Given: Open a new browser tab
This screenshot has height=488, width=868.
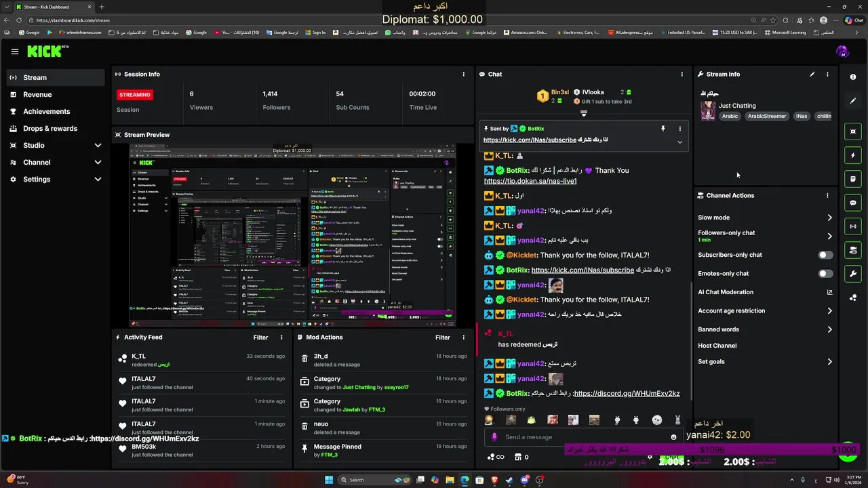Looking at the screenshot, I should point(102,7).
